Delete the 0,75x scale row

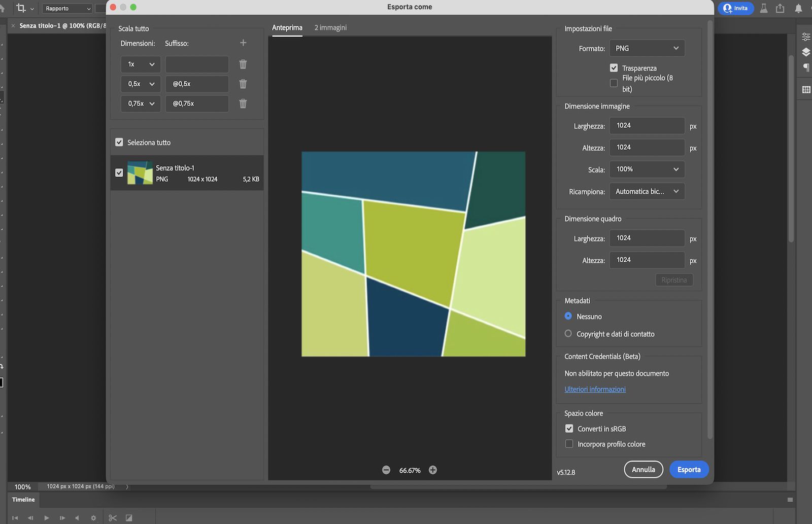243,103
